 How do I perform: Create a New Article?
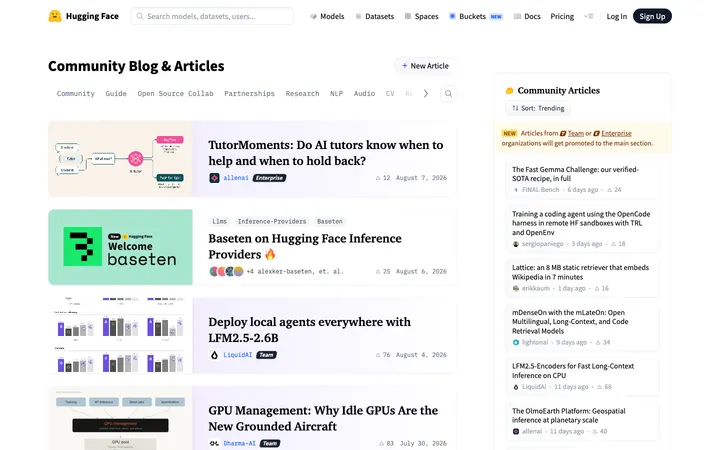click(425, 66)
